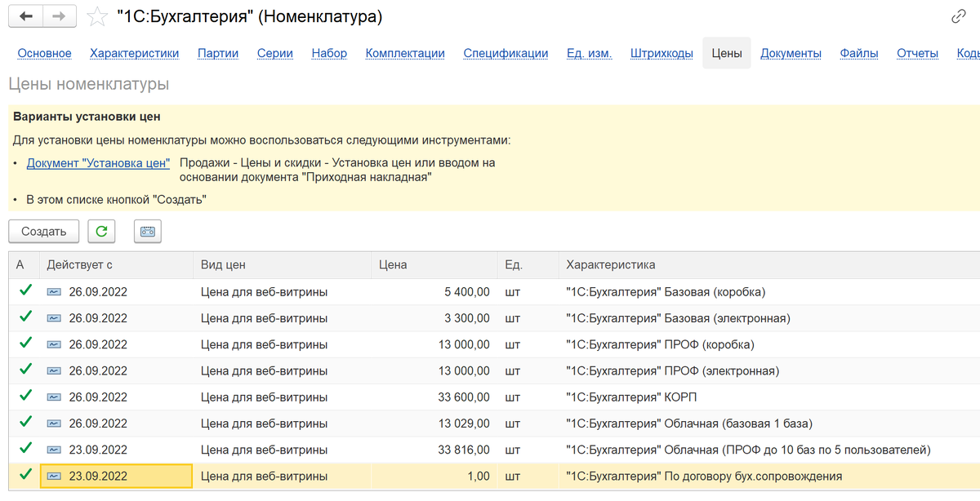Viewport: 980px width, 501px height.
Task: Sort by the Цена column header
Action: coord(434,265)
